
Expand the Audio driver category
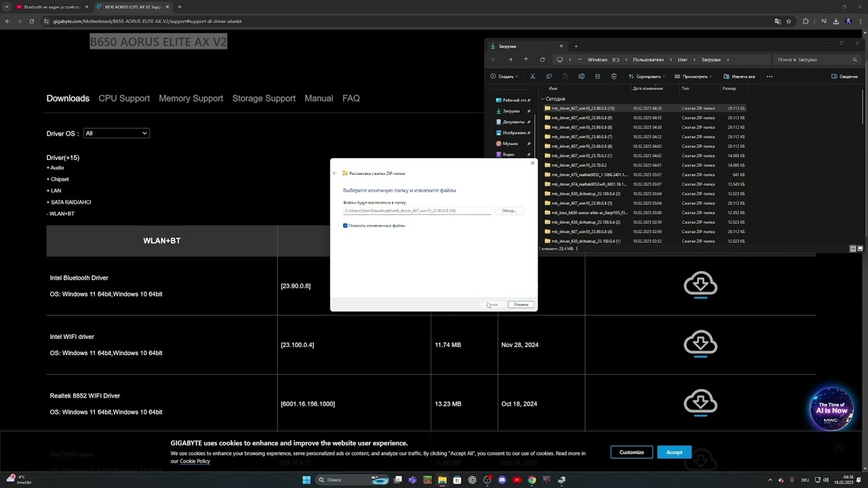[55, 167]
